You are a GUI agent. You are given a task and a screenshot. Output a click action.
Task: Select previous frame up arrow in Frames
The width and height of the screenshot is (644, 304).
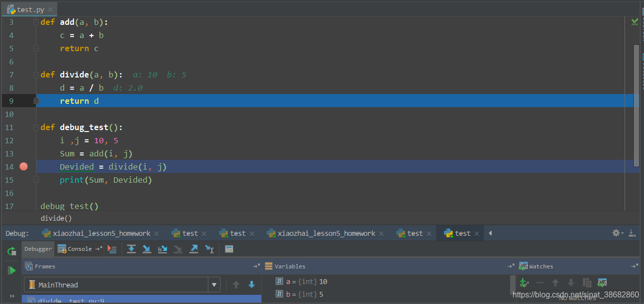pos(236,285)
